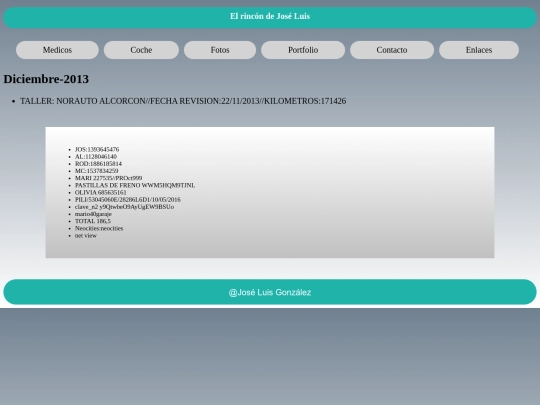Select the Portfolio nav button
The width and height of the screenshot is (540, 405).
point(303,50)
